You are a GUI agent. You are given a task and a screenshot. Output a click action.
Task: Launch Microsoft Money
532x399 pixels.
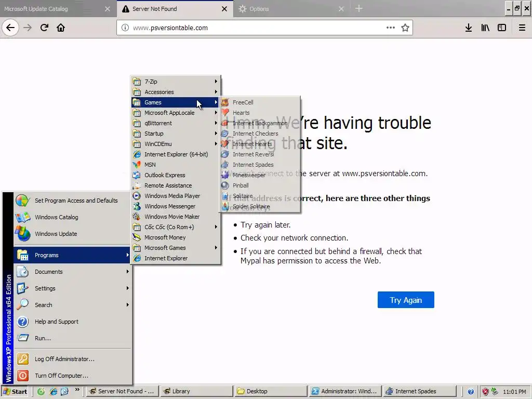(x=176, y=237)
